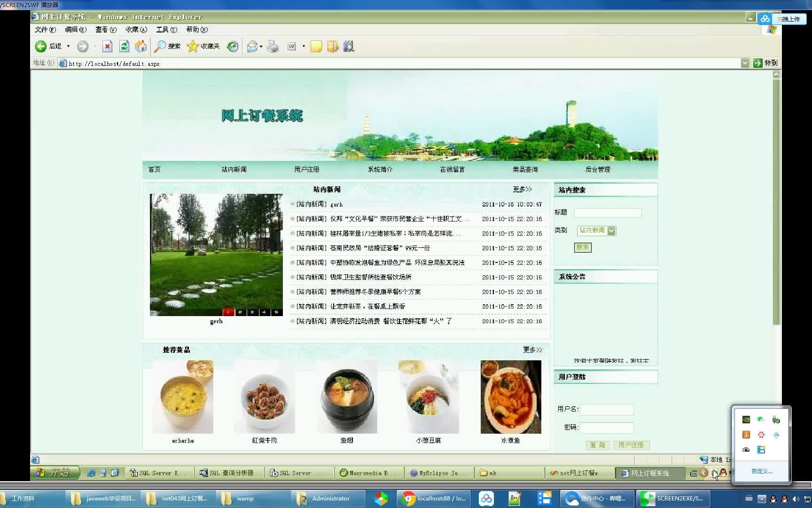Click the QQ penguin icon in XP taskbar
The width and height of the screenshot is (812, 508).
723,473
